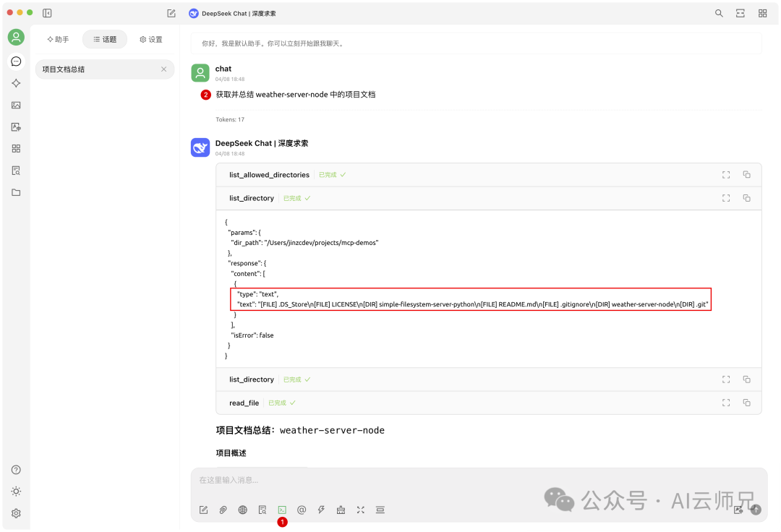This screenshot has width=781, height=532.
Task: Click the @ mention model icon
Action: [x=302, y=510]
